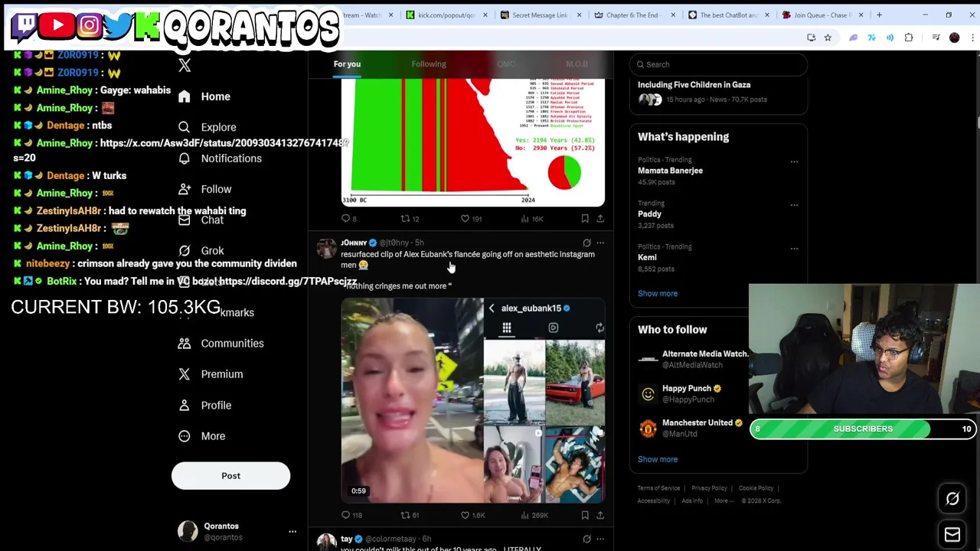The width and height of the screenshot is (980, 551).
Task: Open more menu on Johnny's tweet
Action: [600, 243]
